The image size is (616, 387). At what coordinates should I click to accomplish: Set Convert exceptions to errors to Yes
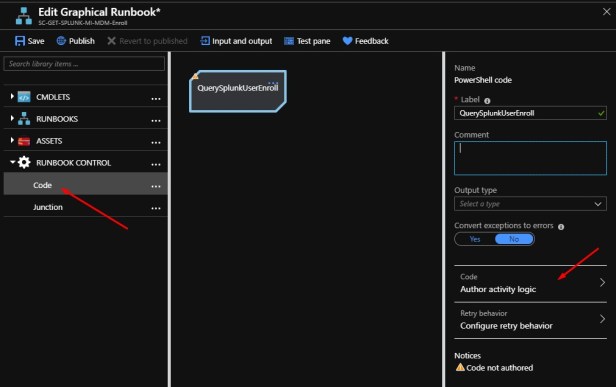click(475, 239)
